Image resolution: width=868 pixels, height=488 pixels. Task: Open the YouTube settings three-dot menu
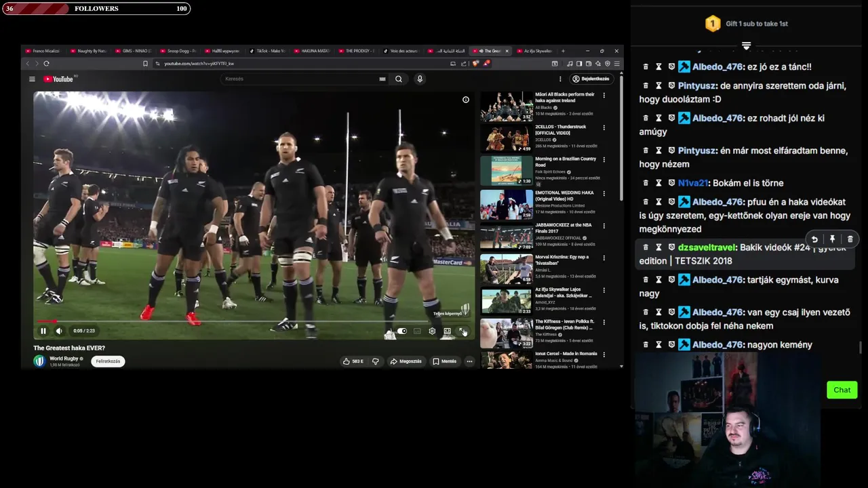(x=560, y=79)
